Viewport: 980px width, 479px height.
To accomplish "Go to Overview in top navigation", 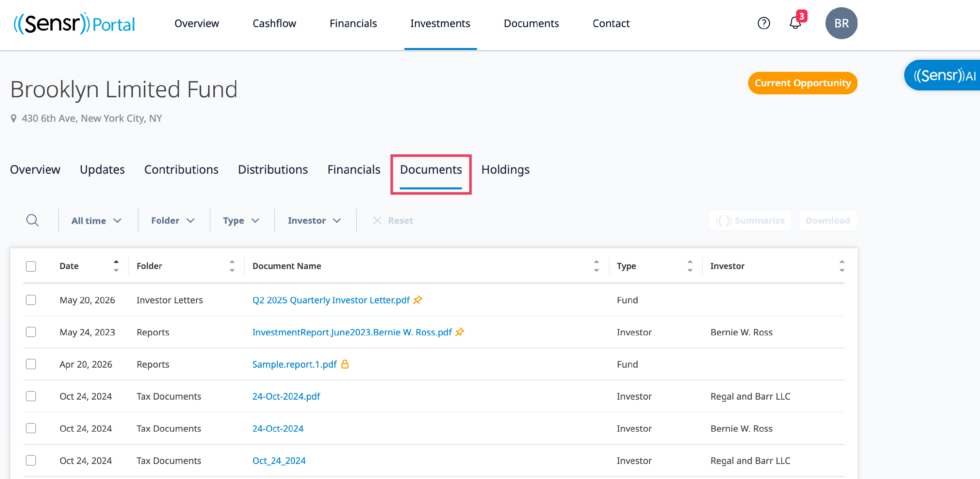I will (197, 24).
